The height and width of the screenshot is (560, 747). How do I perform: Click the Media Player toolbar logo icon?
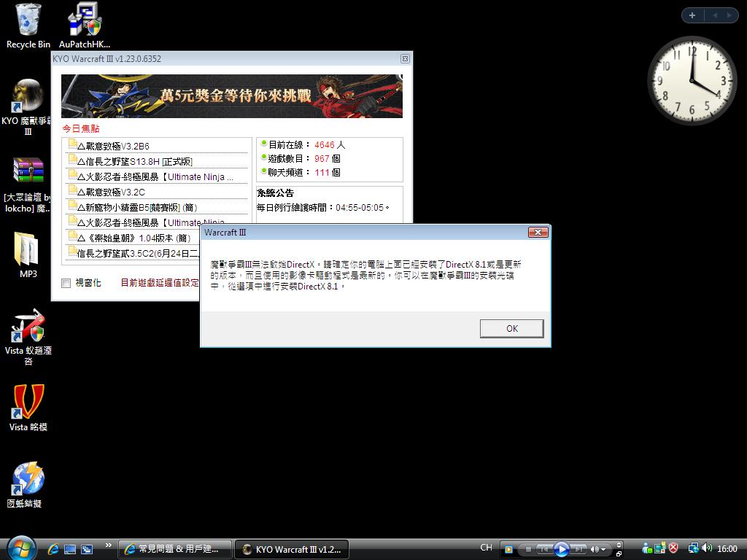[508, 549]
